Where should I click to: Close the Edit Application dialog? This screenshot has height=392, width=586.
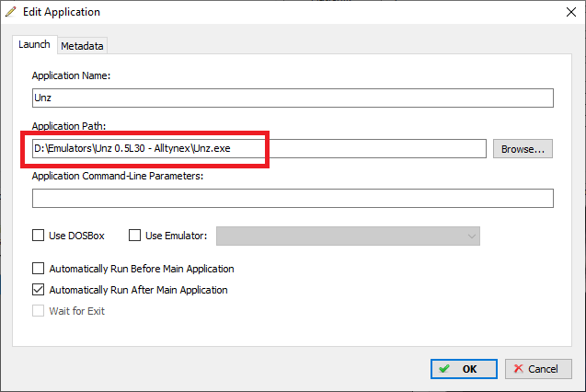571,12
